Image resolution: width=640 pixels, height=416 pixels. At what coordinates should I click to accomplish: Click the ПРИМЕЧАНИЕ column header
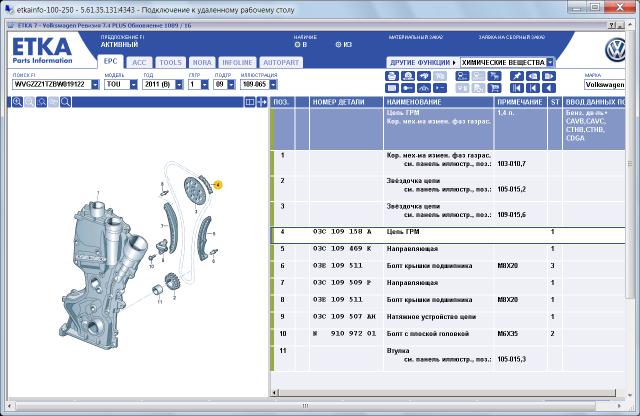pyautogui.click(x=520, y=102)
